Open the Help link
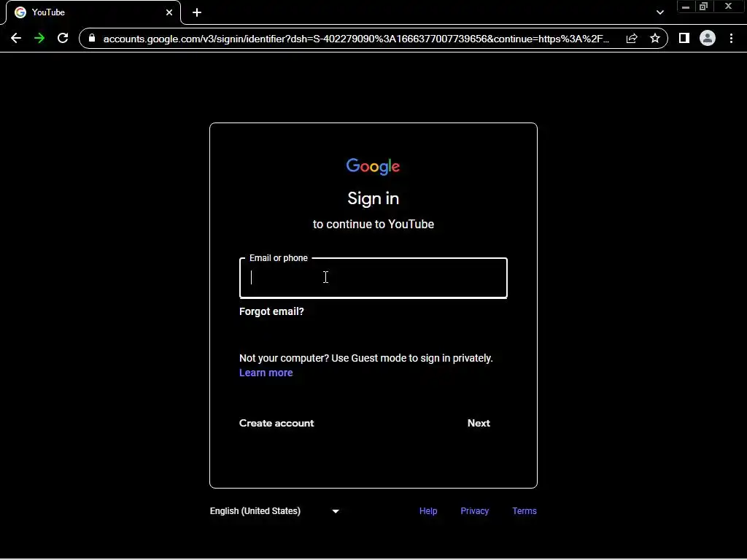The width and height of the screenshot is (747, 560). tap(428, 511)
